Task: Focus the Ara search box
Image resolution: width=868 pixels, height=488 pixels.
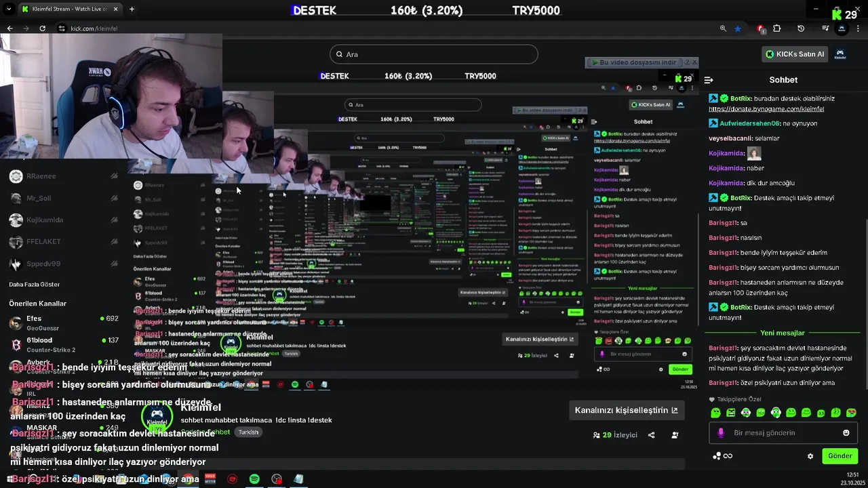Action: (434, 54)
